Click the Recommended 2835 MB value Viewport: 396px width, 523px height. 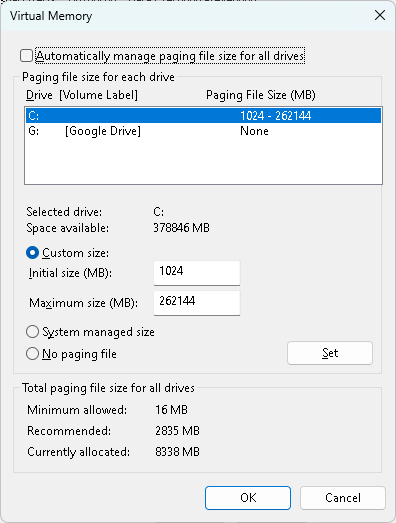click(x=177, y=431)
